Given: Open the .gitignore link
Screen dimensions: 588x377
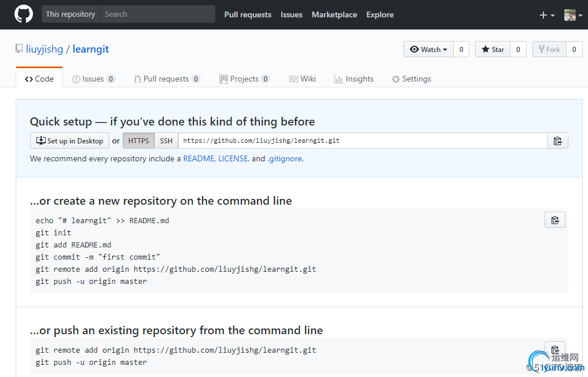Looking at the screenshot, I should tap(284, 158).
